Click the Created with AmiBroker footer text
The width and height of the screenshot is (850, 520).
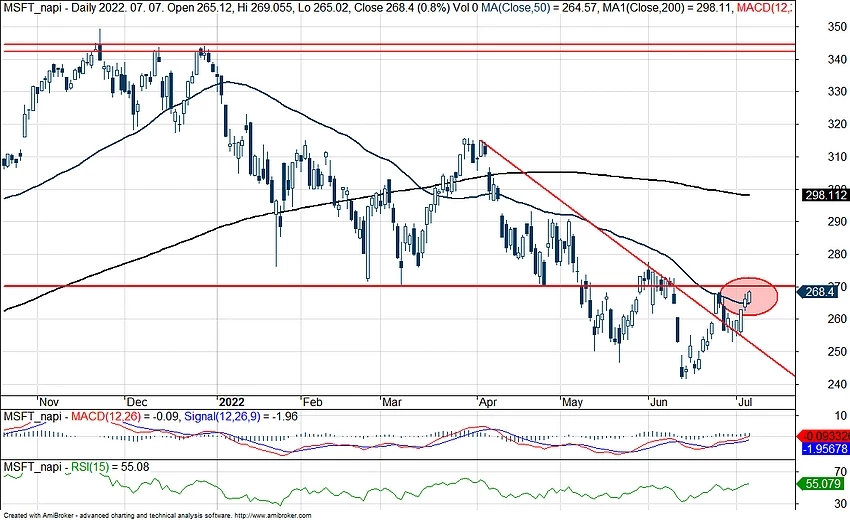(158, 516)
